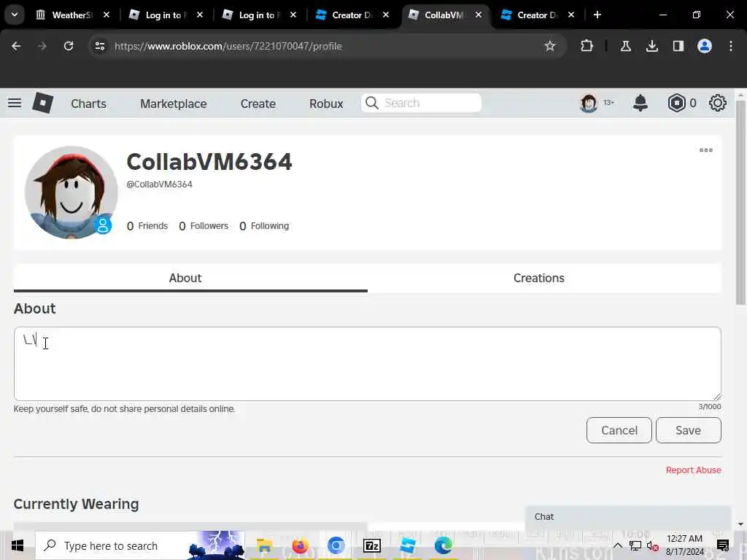Open File Explorer from the taskbar
The width and height of the screenshot is (747, 560).
264,545
